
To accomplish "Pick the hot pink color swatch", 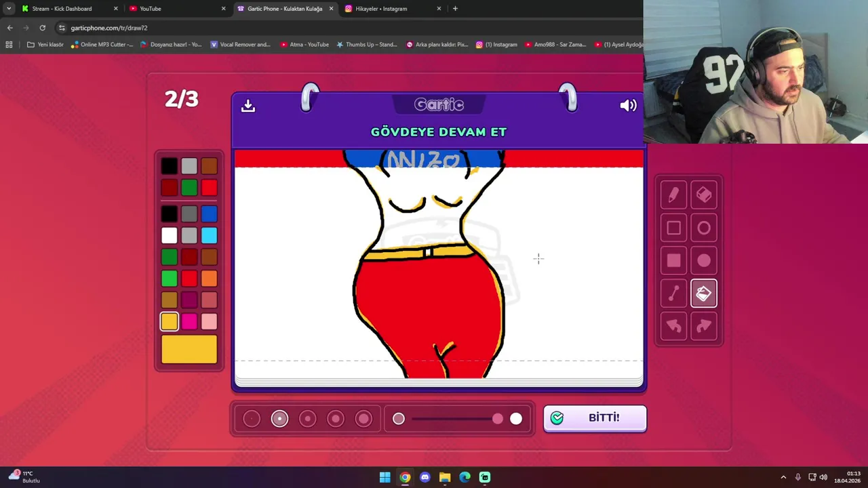I will tap(189, 321).
